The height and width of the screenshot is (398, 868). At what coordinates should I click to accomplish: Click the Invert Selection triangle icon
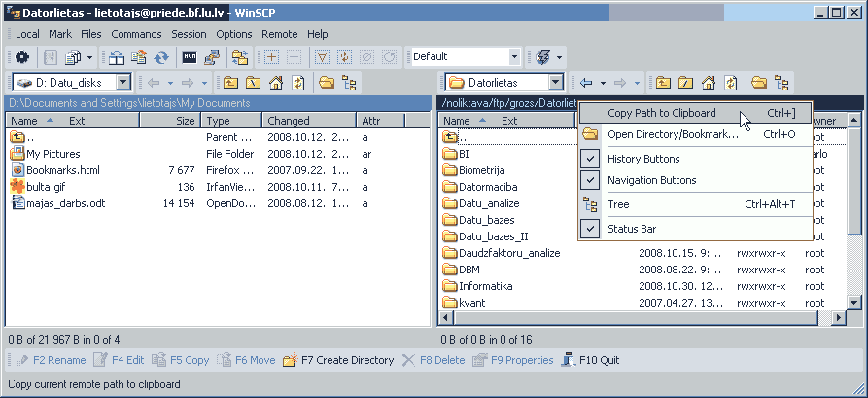point(322,56)
